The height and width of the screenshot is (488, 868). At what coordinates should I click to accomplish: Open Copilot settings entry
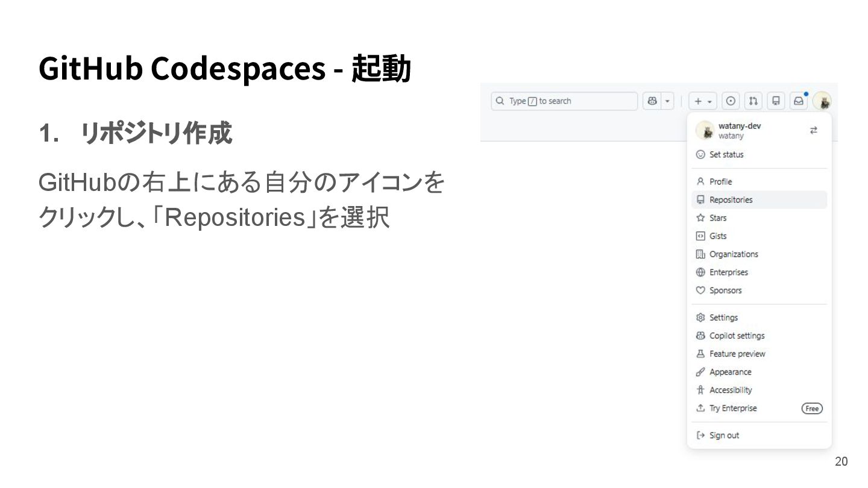[737, 336]
